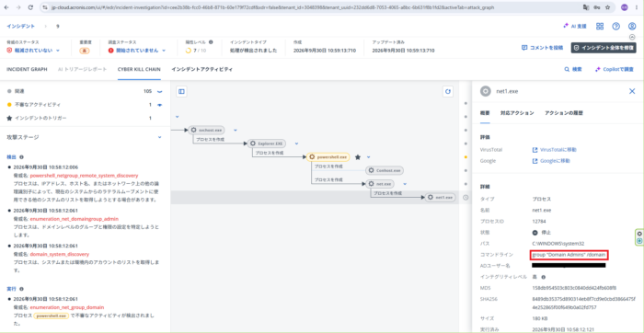The width and height of the screenshot is (644, 333).
Task: Open the 対応アクション tab
Action: coord(517,113)
